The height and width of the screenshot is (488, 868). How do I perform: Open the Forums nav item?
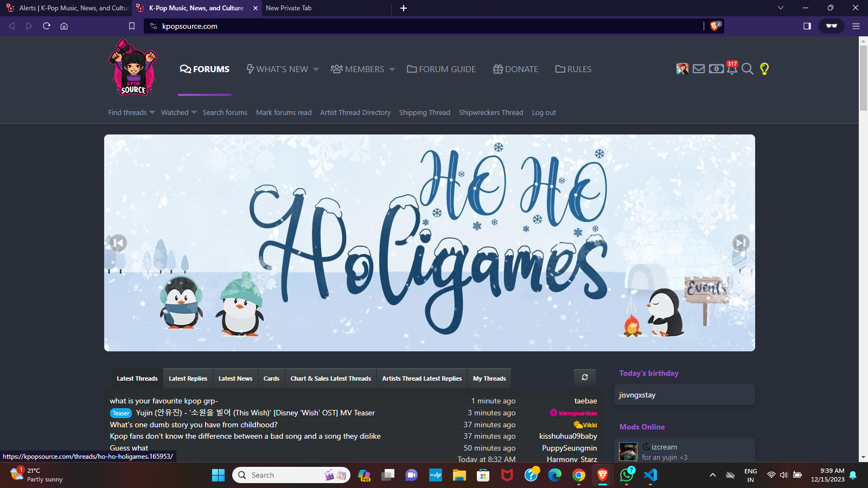(x=205, y=69)
